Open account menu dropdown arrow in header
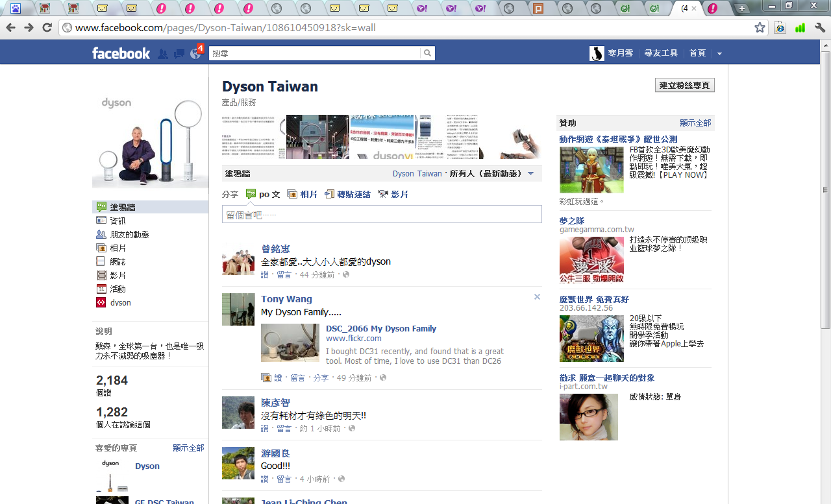831x504 pixels. (719, 54)
